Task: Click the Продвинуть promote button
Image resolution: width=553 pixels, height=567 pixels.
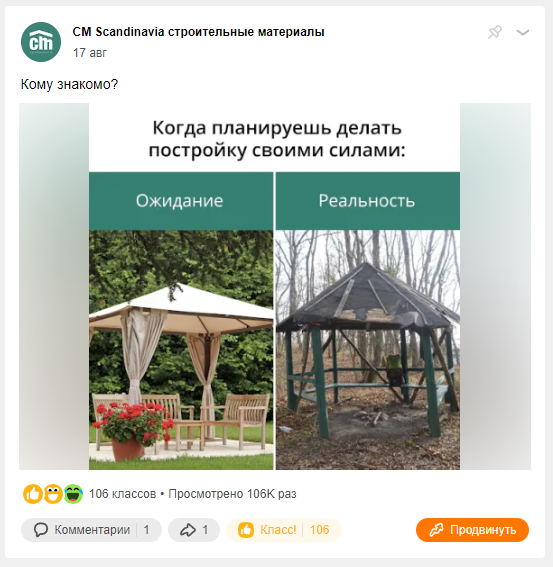Action: click(472, 530)
